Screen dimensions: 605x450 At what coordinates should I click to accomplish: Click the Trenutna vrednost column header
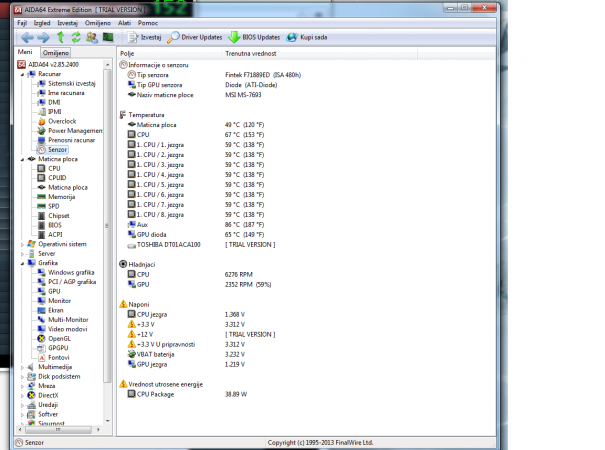pos(320,54)
